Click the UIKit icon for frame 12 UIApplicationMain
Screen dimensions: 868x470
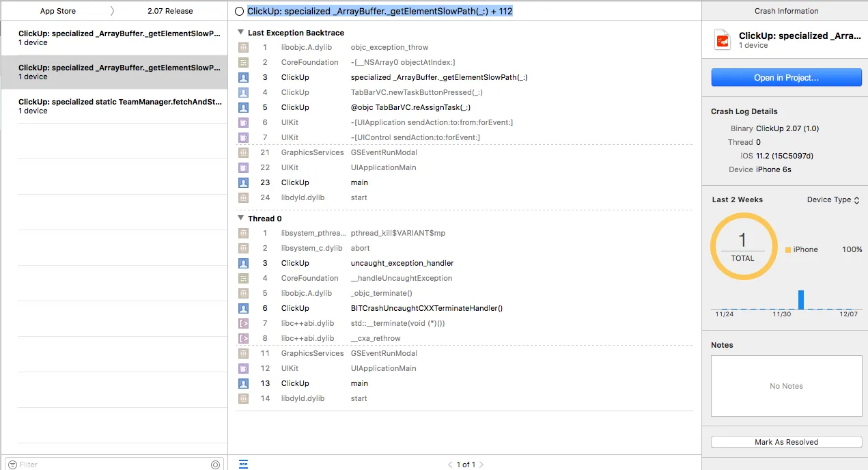click(x=243, y=368)
